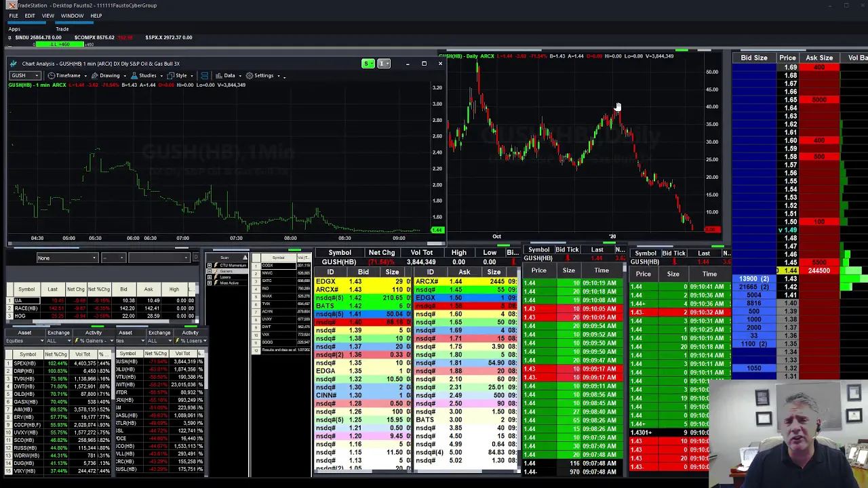
Task: Click the Style icon in chart toolbar
Action: pos(171,75)
